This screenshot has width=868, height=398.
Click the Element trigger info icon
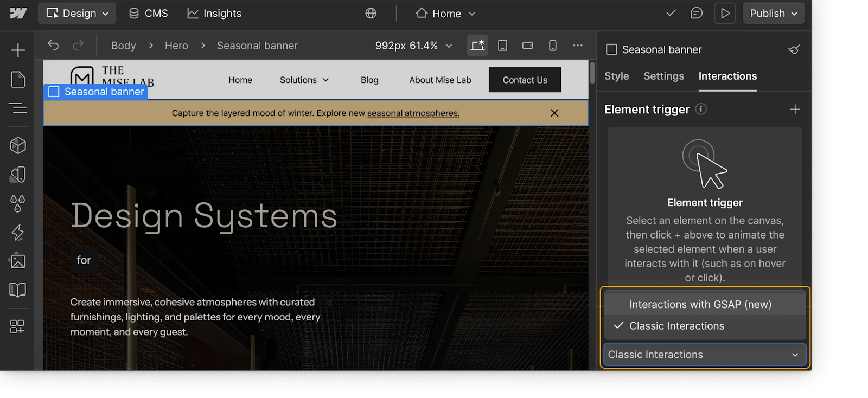701,109
